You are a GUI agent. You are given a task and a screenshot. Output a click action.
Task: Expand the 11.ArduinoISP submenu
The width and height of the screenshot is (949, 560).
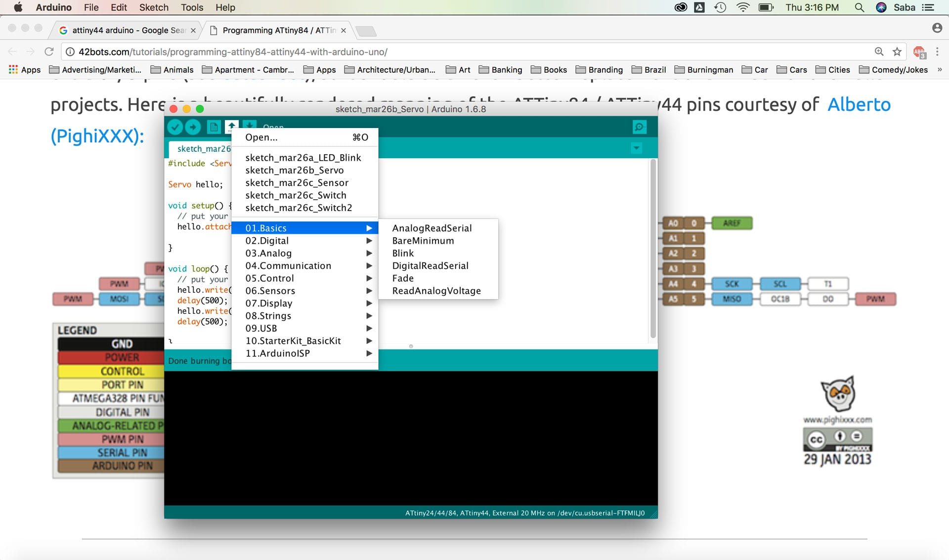305,353
